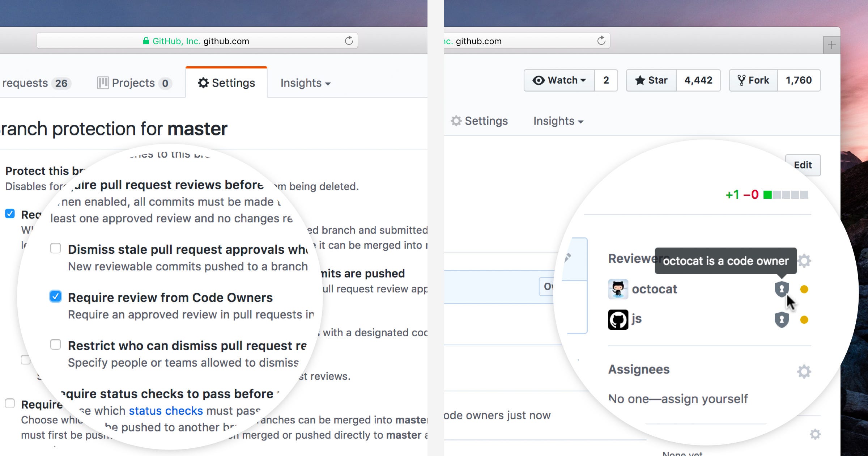Open Settings tab in right window
This screenshot has height=456, width=868.
pos(479,121)
